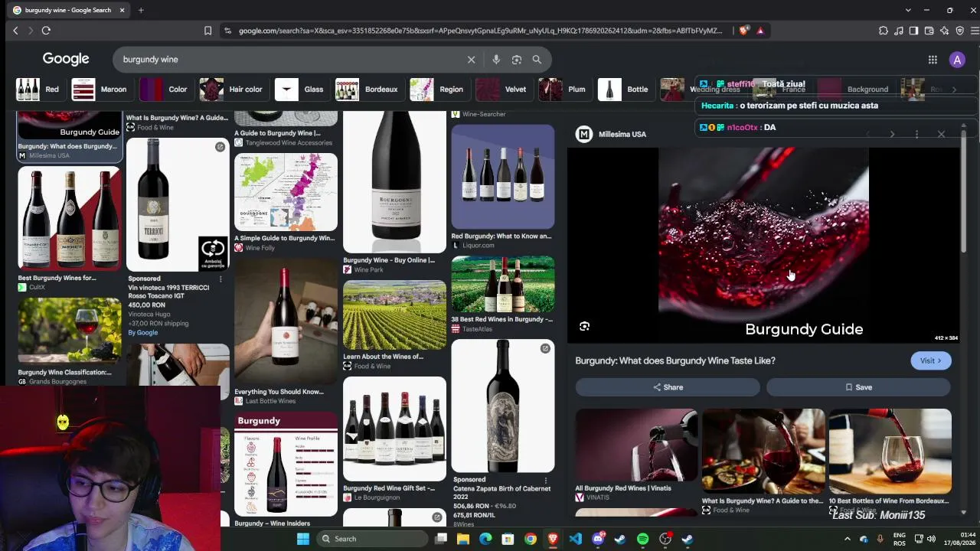Submit search with magnifier icon

[537, 60]
